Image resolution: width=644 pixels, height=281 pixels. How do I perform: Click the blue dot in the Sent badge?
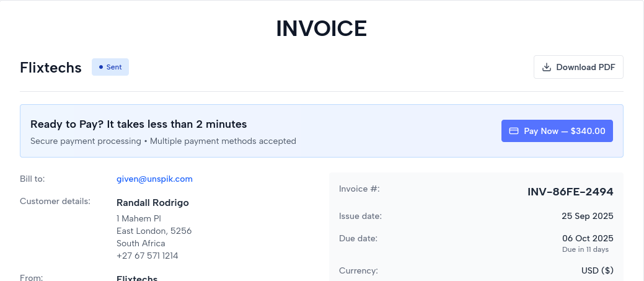101,67
